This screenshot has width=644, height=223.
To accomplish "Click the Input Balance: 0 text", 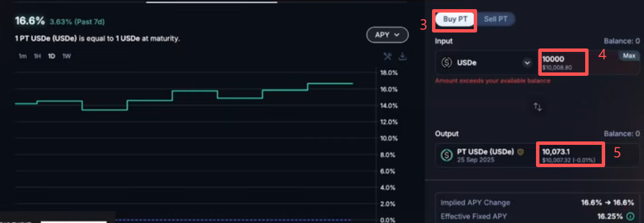I will [622, 42].
